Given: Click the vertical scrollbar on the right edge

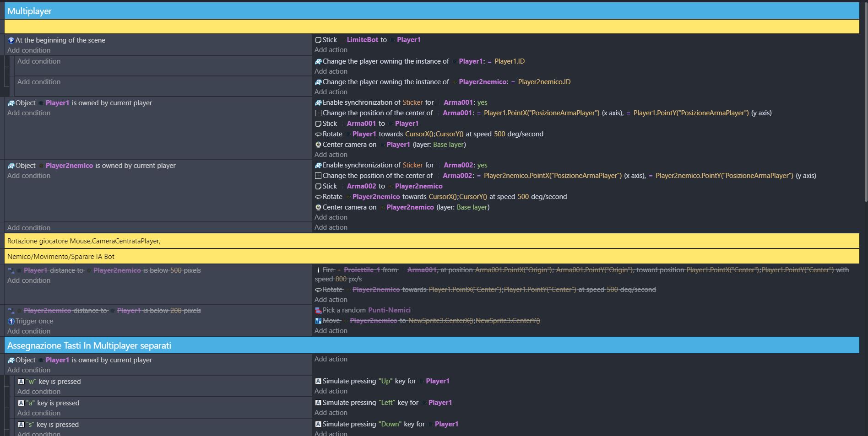Looking at the screenshot, I should pyautogui.click(x=865, y=101).
